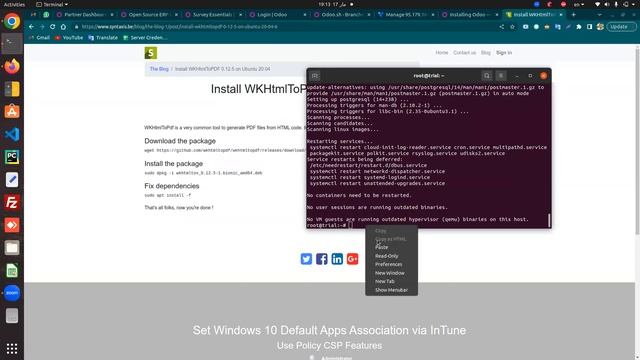The width and height of the screenshot is (640, 360).
Task: Open the Files manager dock icon
Action: (12, 247)
